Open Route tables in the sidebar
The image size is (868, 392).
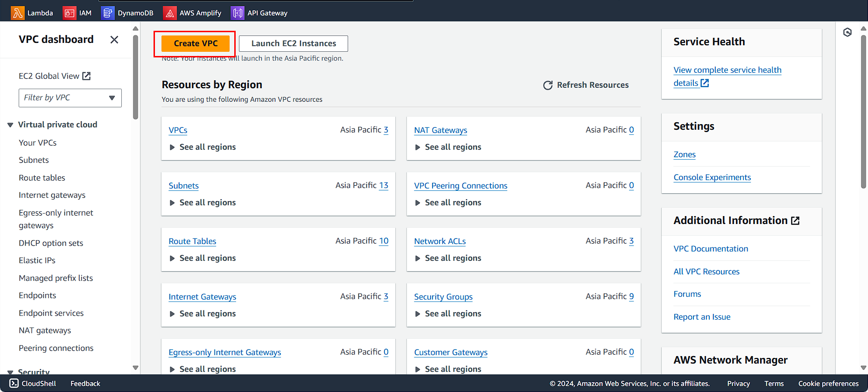42,178
